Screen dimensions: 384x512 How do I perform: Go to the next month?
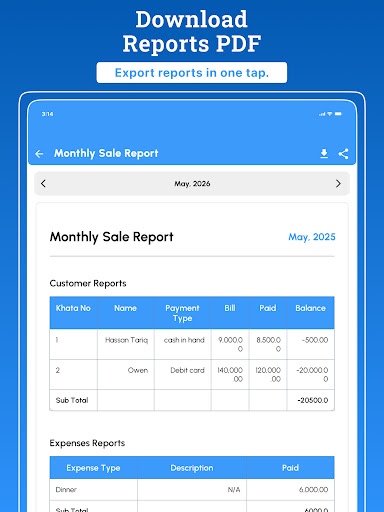(x=338, y=183)
